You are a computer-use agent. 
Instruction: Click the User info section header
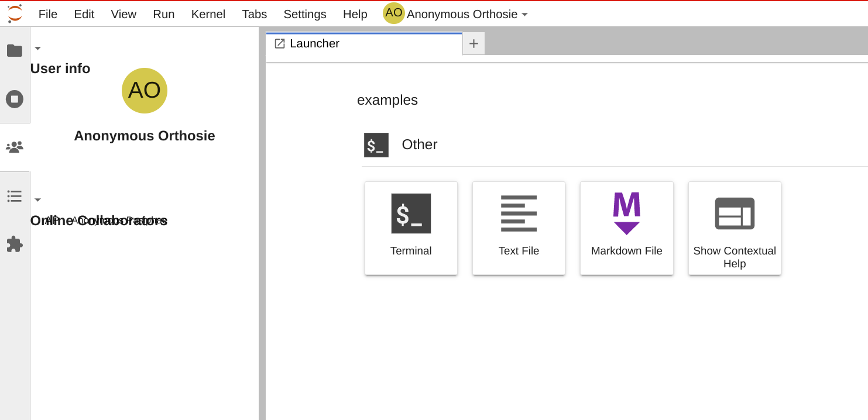tap(60, 68)
